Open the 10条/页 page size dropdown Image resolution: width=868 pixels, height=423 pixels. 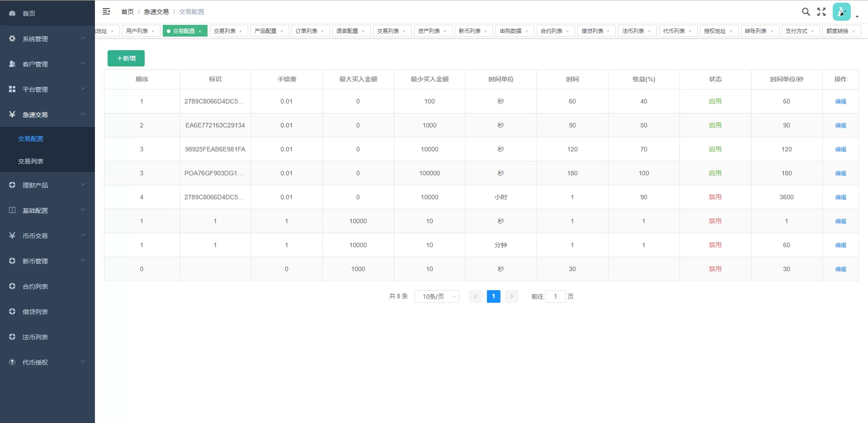(x=437, y=296)
